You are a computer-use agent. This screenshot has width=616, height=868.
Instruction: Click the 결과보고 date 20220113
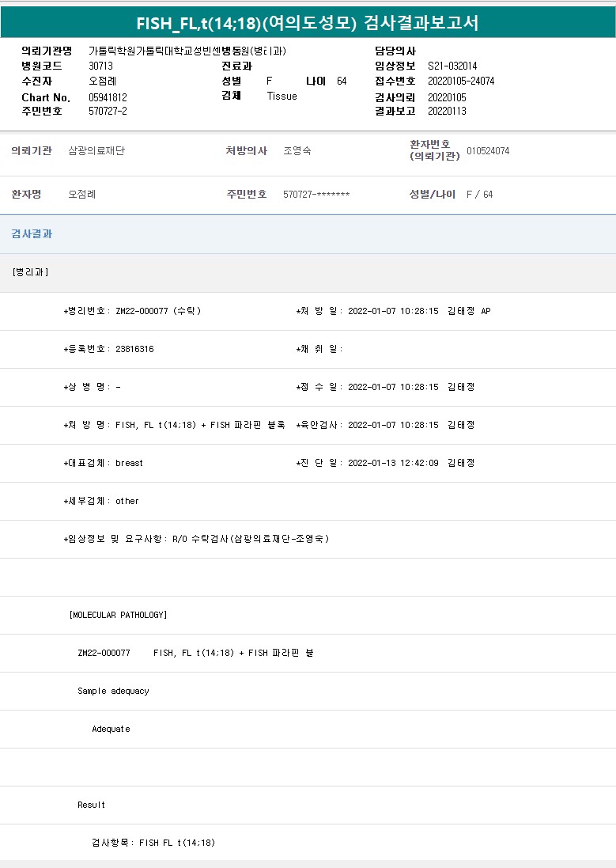coord(447,112)
